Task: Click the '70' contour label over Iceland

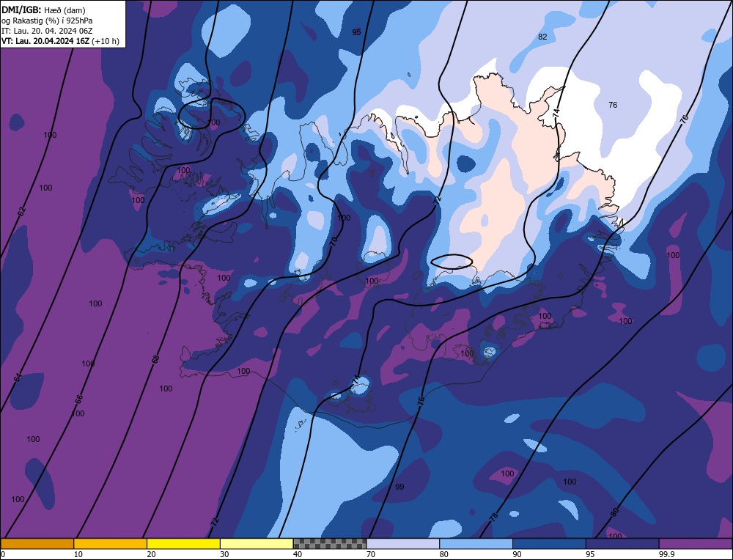Action: [x=334, y=242]
